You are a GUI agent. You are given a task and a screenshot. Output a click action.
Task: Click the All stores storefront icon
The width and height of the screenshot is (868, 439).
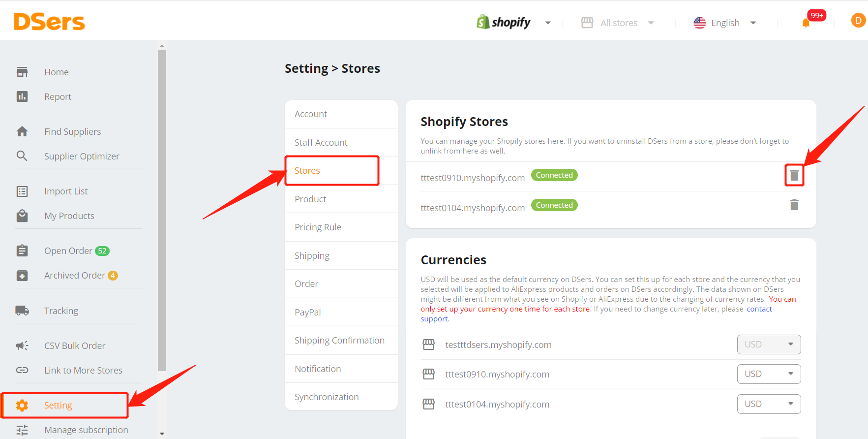pos(587,23)
